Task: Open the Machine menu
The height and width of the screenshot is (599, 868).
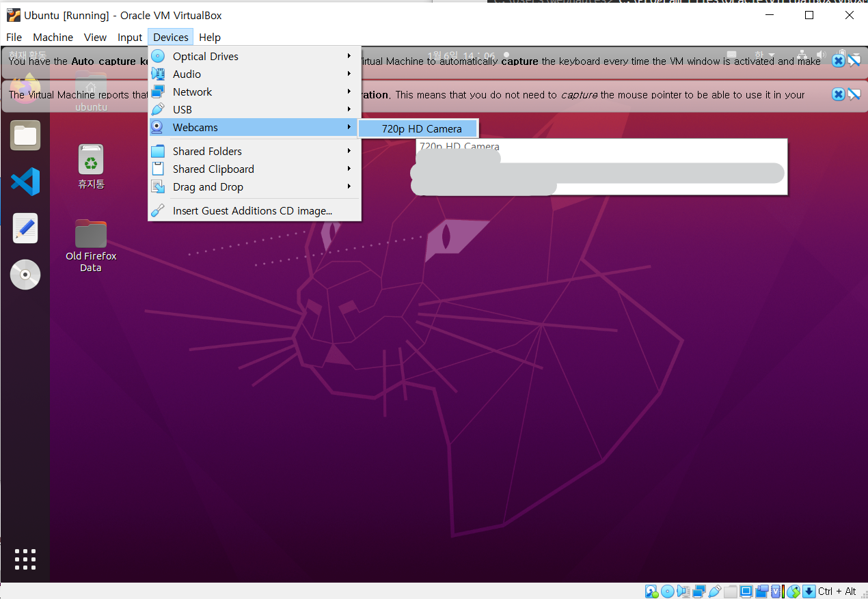Action: (x=53, y=37)
